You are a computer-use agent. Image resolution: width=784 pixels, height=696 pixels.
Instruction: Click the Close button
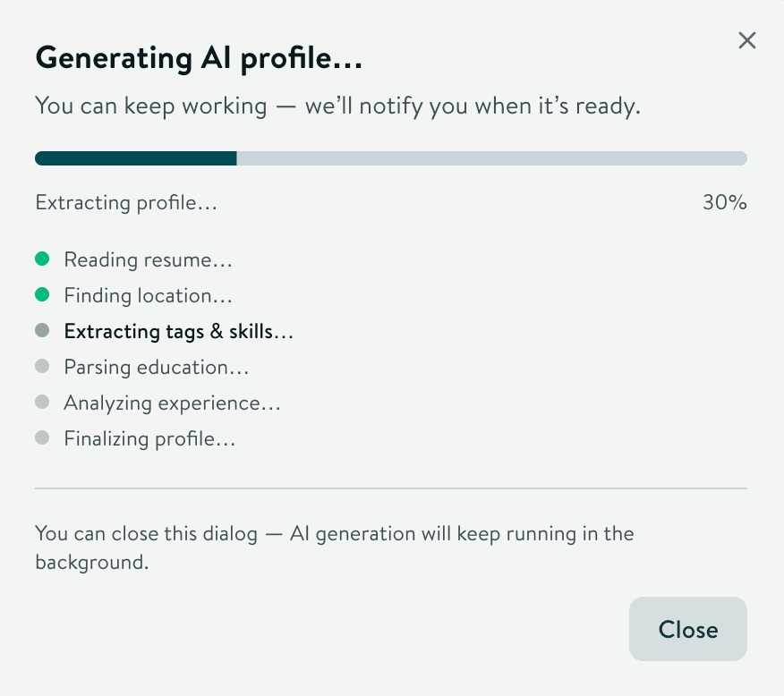click(x=687, y=629)
